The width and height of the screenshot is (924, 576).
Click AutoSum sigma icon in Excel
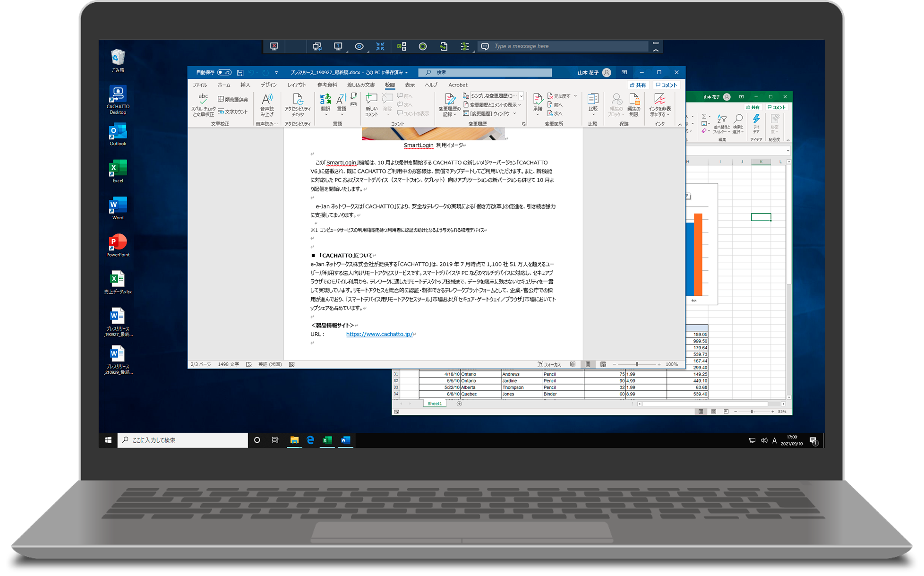pyautogui.click(x=704, y=116)
